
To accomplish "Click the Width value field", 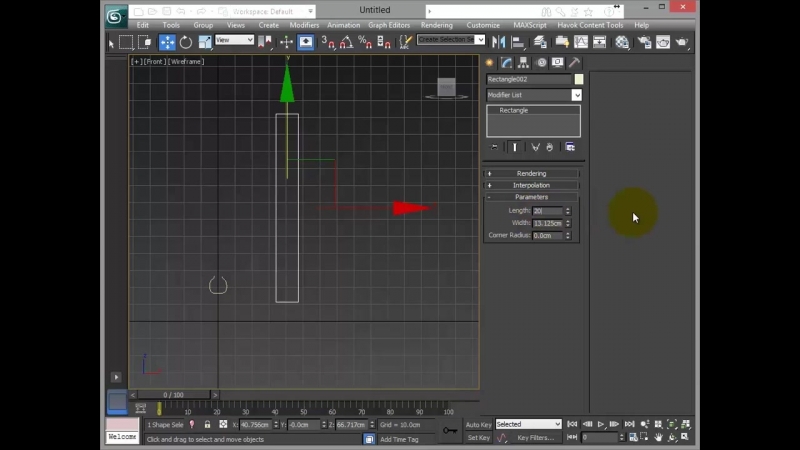I will coord(547,223).
